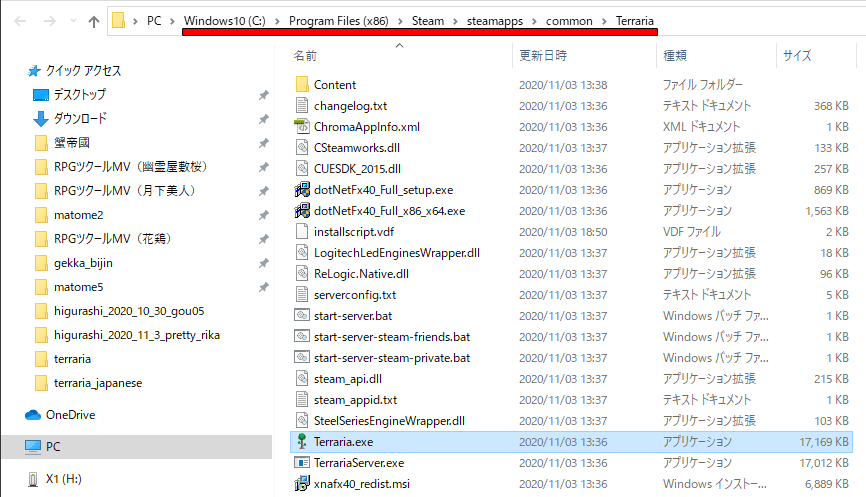Screen dimensions: 866x497
Task: Click the Content folder icon
Action: pyautogui.click(x=302, y=84)
